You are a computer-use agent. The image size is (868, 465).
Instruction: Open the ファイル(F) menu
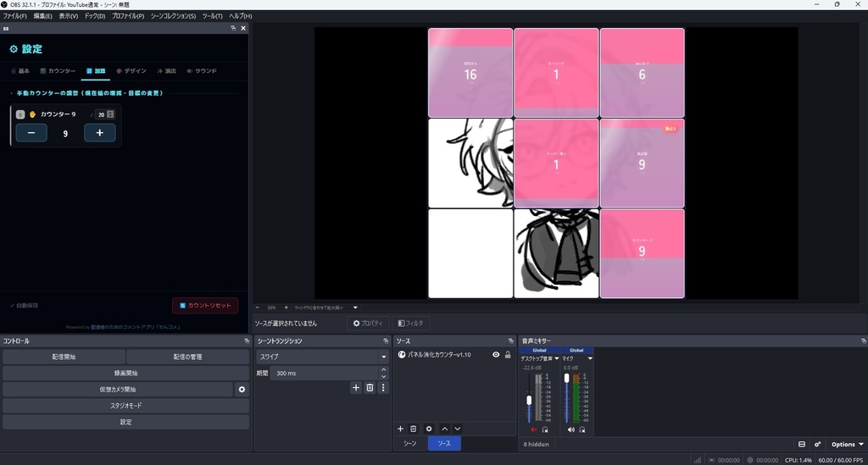click(15, 16)
